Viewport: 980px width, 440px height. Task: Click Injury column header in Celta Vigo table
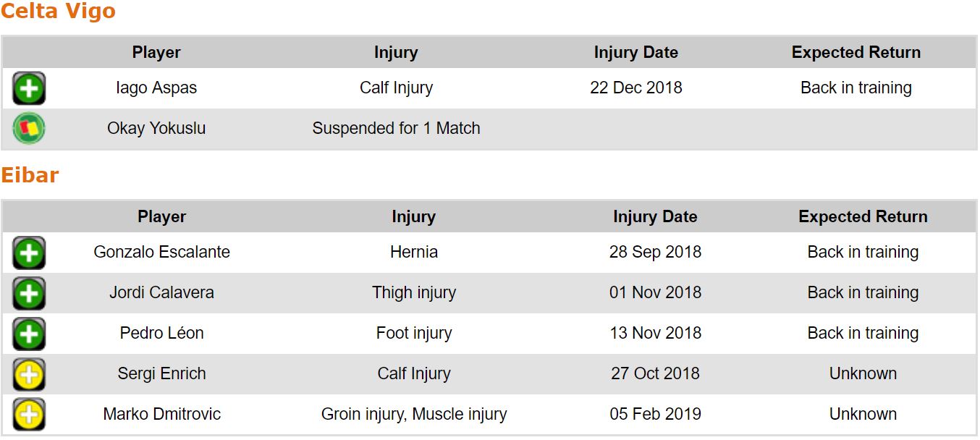[396, 53]
